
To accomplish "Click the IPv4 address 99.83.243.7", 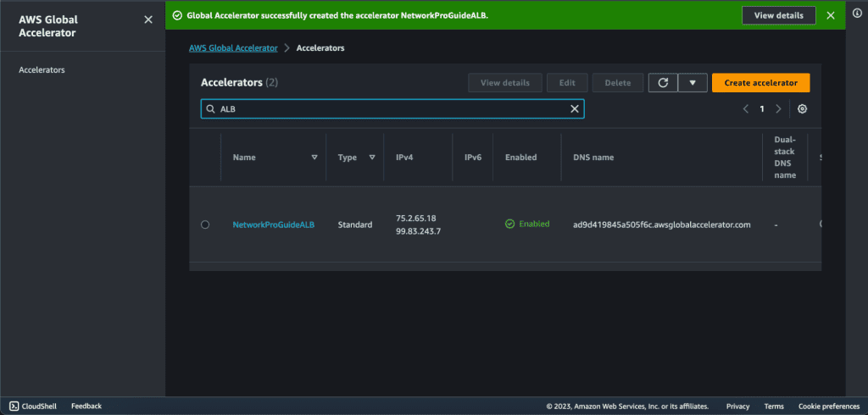I will pyautogui.click(x=418, y=231).
